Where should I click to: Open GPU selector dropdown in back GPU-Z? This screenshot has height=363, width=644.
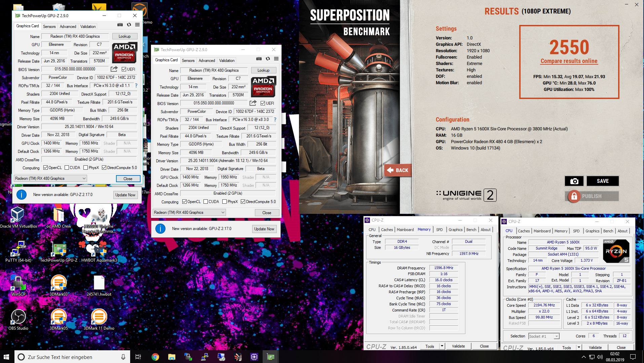[189, 212]
